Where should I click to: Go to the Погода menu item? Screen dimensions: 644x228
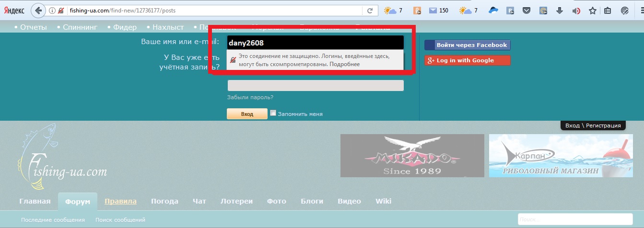(164, 201)
